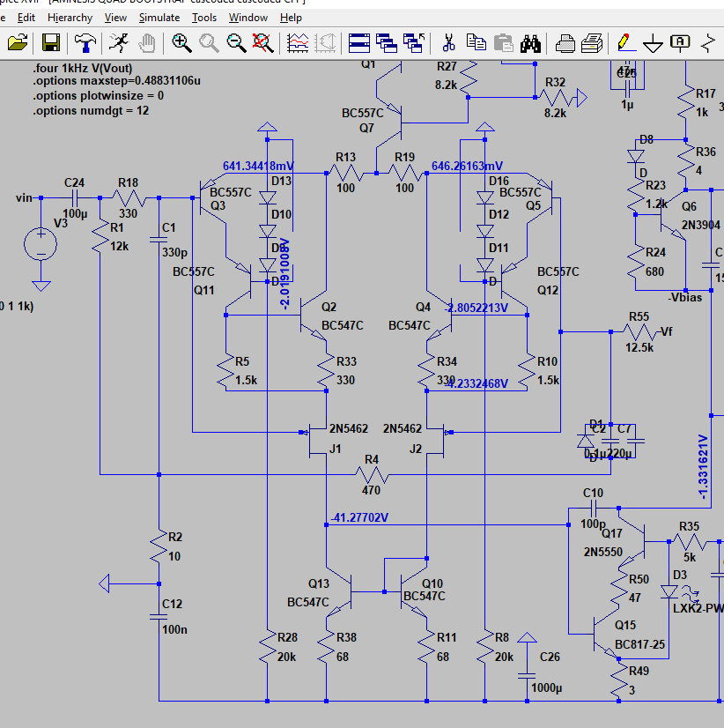Screen dimensions: 724x728
Task: Open the Simulate menu
Action: [159, 18]
